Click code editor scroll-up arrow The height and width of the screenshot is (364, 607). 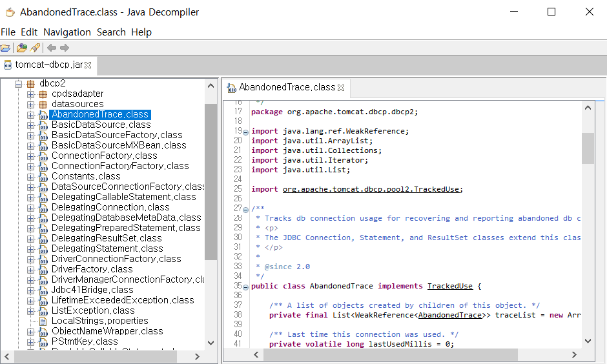point(588,108)
